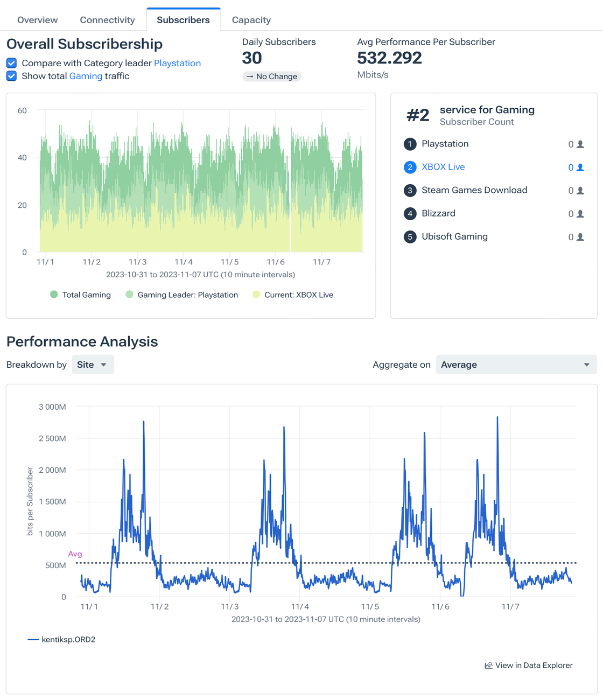Click subscriber person icon next to Playstation
The image size is (603, 700).
[x=580, y=144]
